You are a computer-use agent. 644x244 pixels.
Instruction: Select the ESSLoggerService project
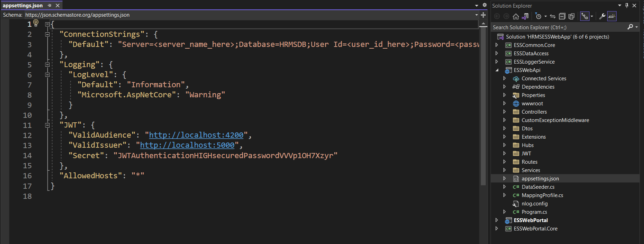(534, 62)
